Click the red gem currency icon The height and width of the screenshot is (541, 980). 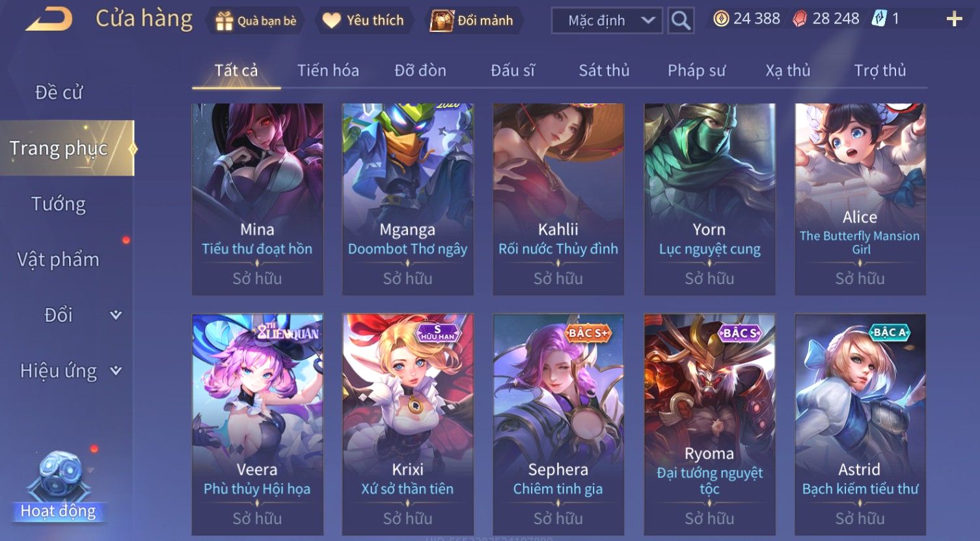(799, 19)
